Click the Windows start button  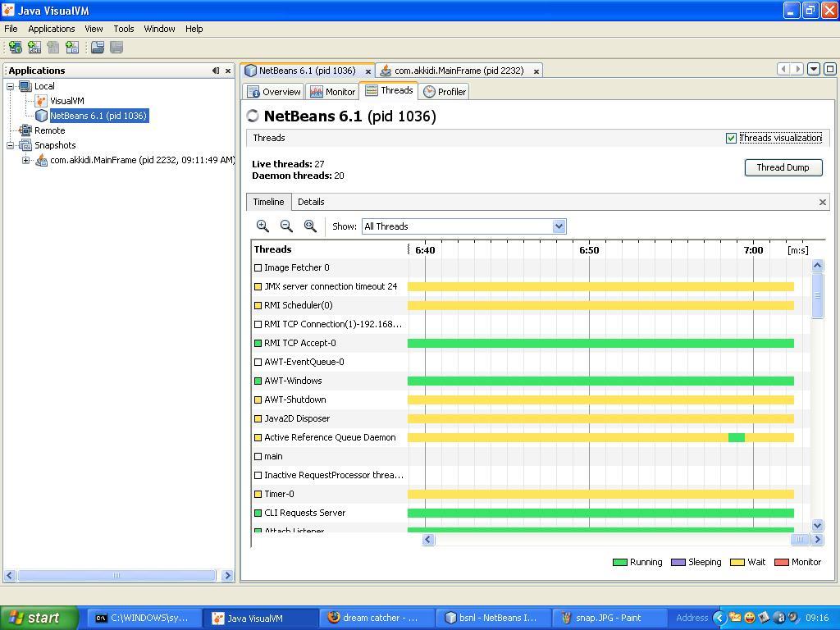coord(38,618)
